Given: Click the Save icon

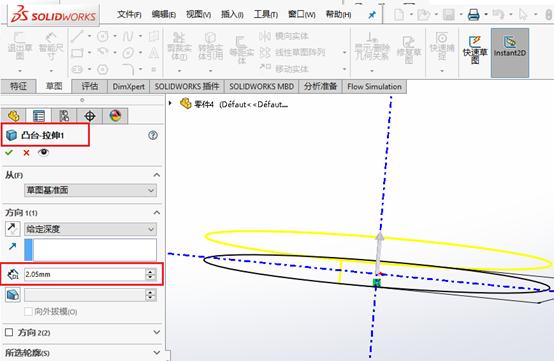Looking at the screenshot, I should click(x=449, y=14).
